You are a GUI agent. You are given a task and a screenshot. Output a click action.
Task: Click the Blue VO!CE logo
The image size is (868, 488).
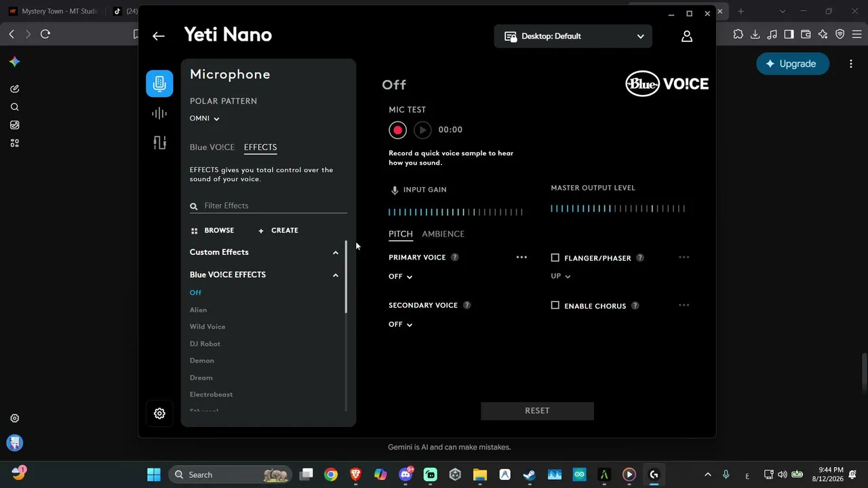667,84
